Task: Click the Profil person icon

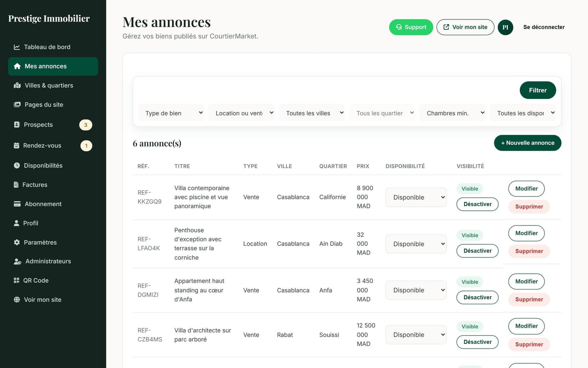Action: [16, 223]
